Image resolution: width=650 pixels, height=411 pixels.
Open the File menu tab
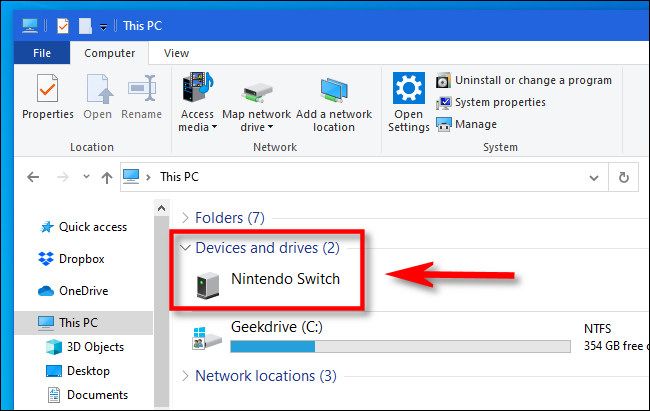42,53
